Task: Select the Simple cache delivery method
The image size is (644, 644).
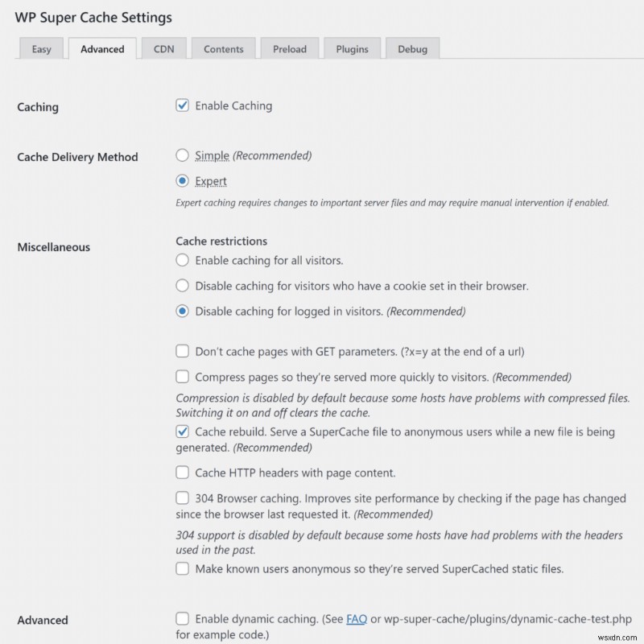Action: click(x=181, y=155)
